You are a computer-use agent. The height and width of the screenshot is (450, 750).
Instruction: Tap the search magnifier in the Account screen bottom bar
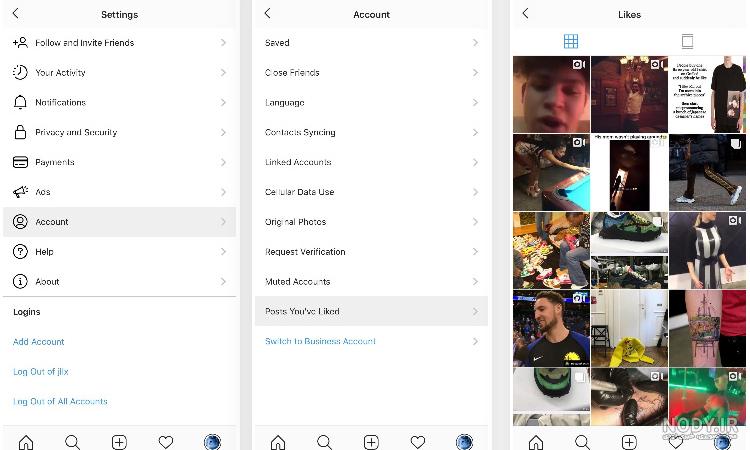(324, 442)
